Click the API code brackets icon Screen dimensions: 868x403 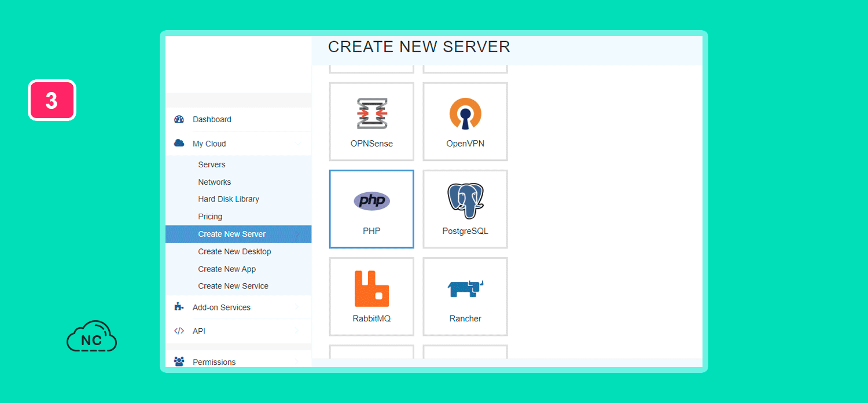coord(179,331)
